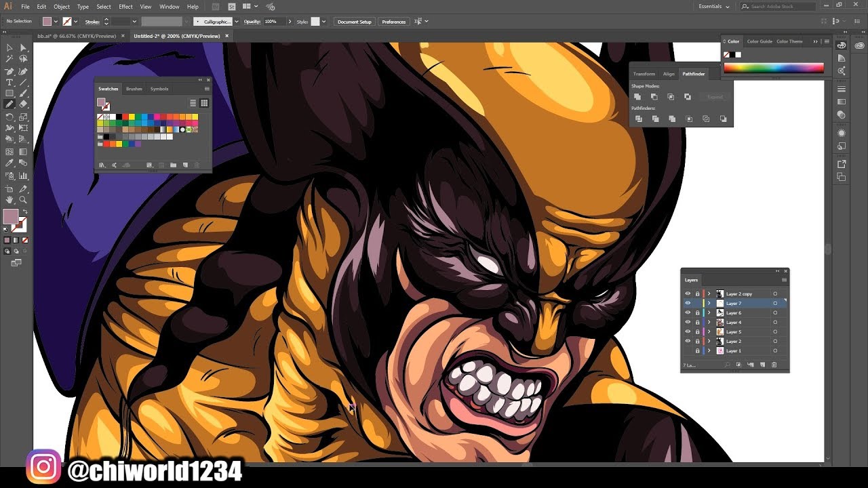The width and height of the screenshot is (868, 488).
Task: Delete selection with Layers panel trash icon
Action: [774, 365]
